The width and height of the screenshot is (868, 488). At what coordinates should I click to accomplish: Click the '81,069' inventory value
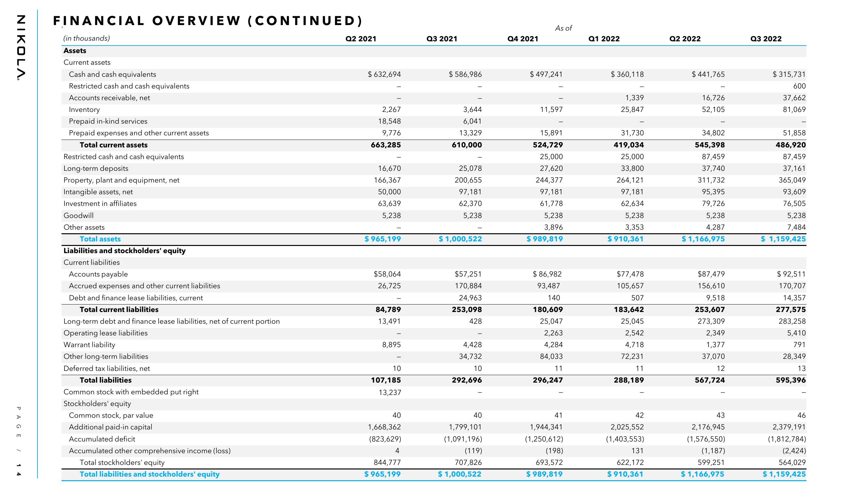794,109
